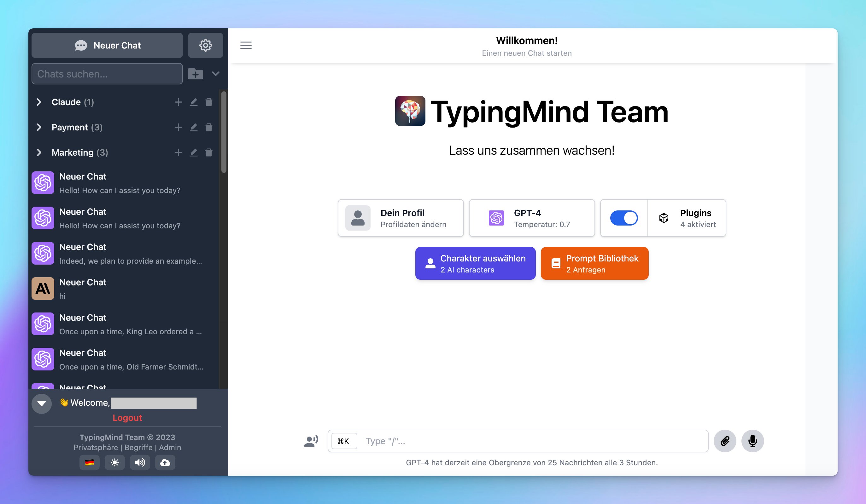Toggle the plugins switch off
Viewport: 866px width, 504px height.
coord(624,218)
